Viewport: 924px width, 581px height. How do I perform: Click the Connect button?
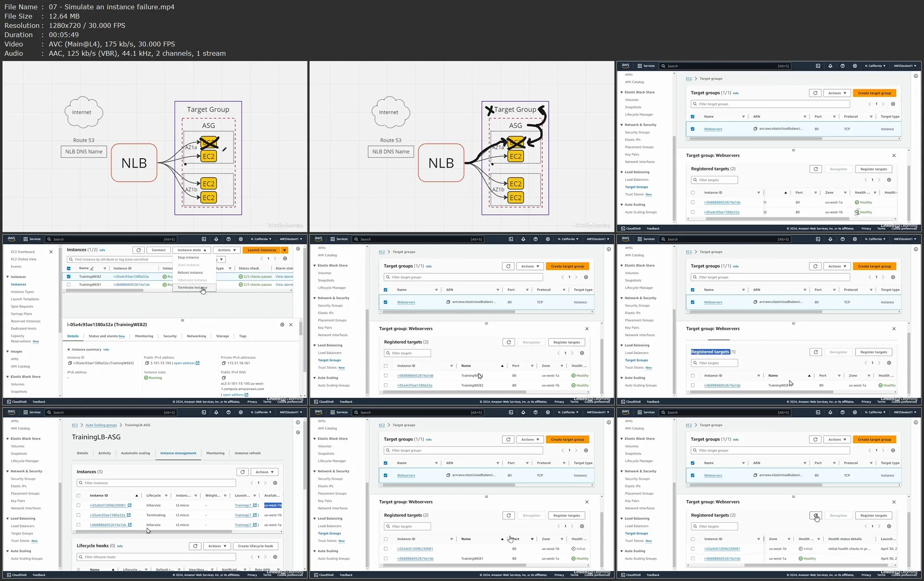tap(158, 250)
